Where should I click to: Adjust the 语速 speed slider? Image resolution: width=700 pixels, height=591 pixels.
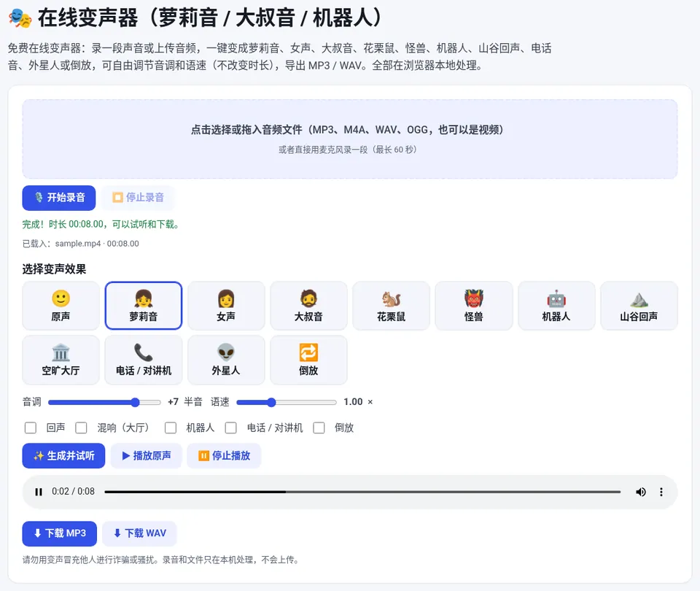[x=286, y=403]
